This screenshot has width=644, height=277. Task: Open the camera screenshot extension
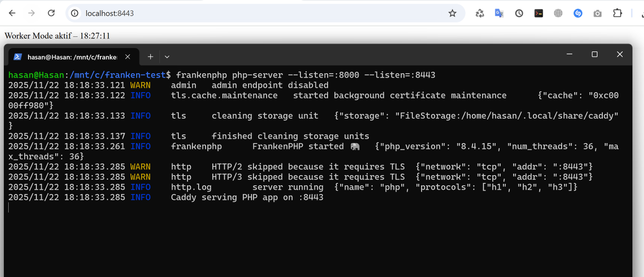pos(597,13)
